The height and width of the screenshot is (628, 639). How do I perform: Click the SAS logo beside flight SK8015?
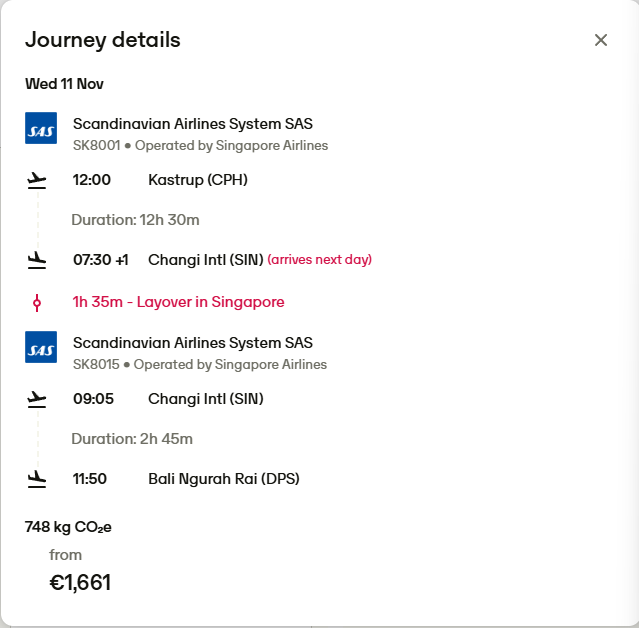pyautogui.click(x=41, y=347)
